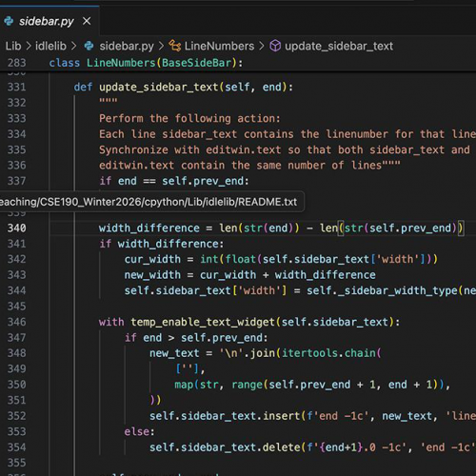Click the BaseSideBar base class name

(196, 63)
